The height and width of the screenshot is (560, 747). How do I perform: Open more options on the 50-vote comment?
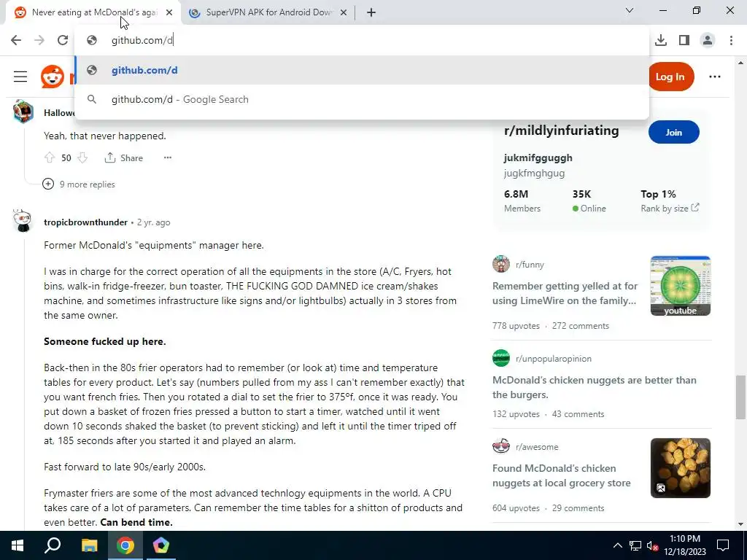click(x=168, y=157)
